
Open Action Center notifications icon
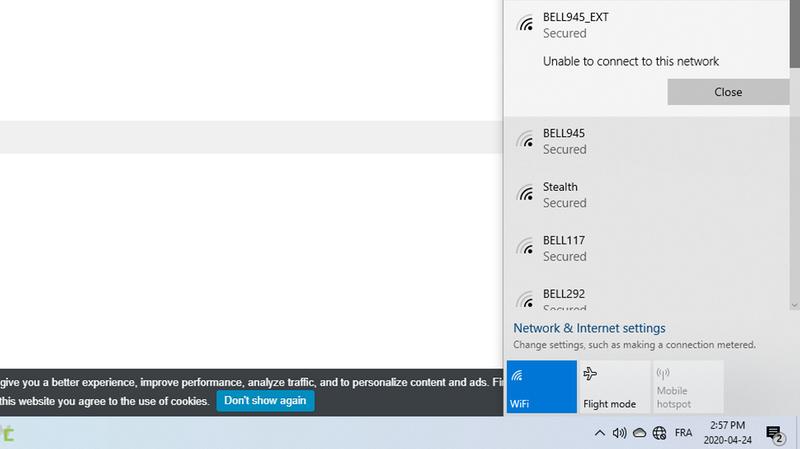tap(774, 433)
